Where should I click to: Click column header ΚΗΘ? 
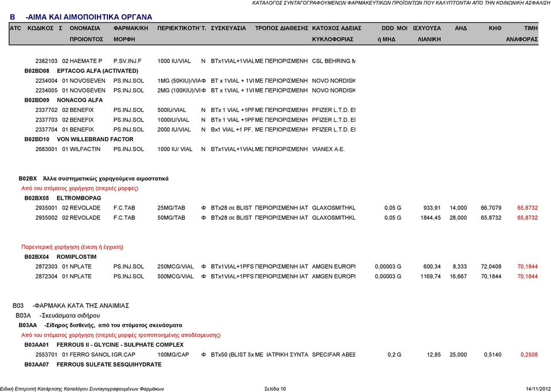pos(495,28)
